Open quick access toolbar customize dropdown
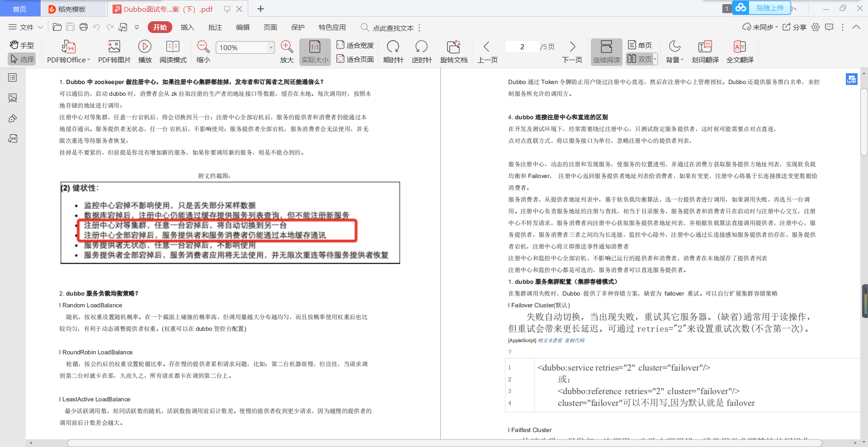Image resolution: width=868 pixels, height=447 pixels. tap(137, 27)
